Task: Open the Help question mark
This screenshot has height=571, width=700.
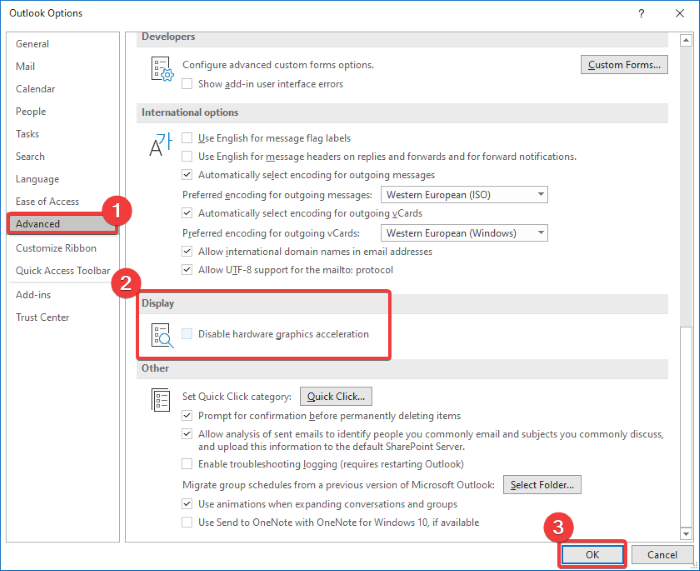Action: pyautogui.click(x=641, y=13)
